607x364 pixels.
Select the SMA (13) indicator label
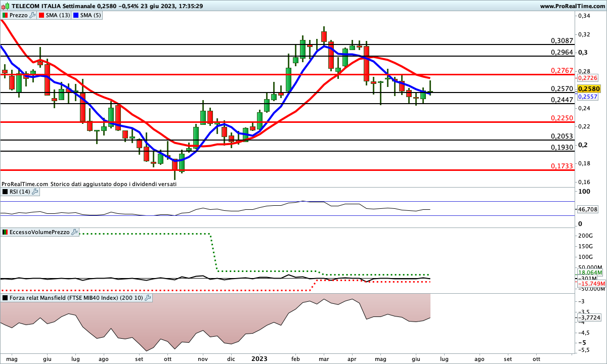point(58,15)
